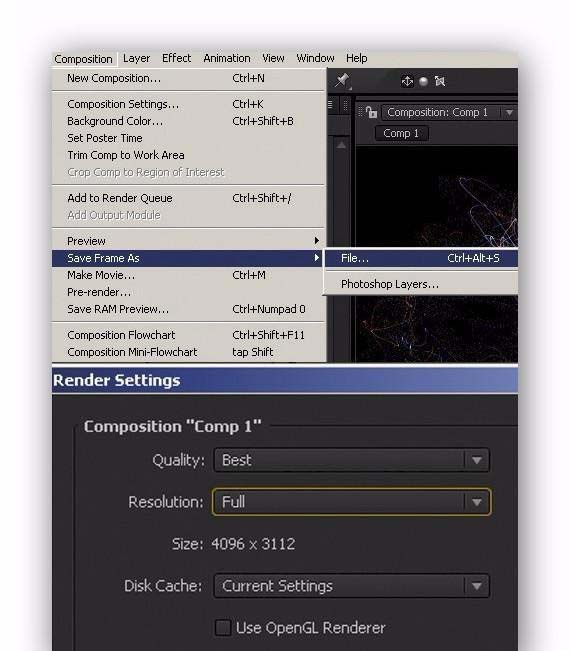Click the scroll-up arrow left of viewer

click(341, 145)
